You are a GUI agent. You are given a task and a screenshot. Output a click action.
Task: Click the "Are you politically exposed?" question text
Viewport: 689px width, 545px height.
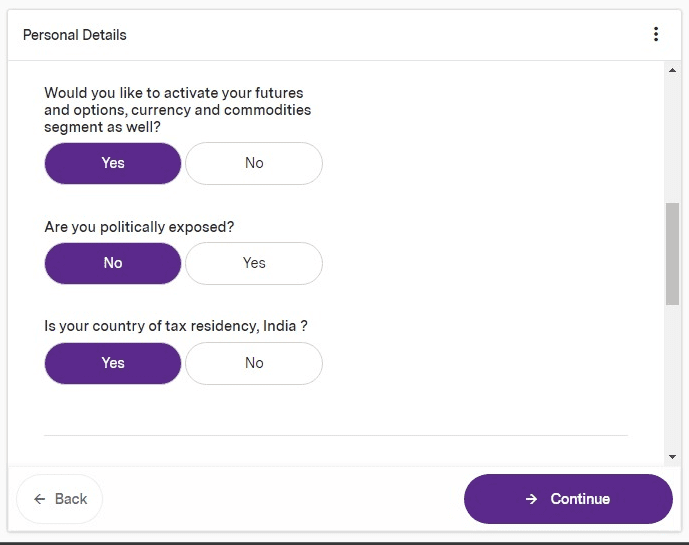pyautogui.click(x=139, y=227)
